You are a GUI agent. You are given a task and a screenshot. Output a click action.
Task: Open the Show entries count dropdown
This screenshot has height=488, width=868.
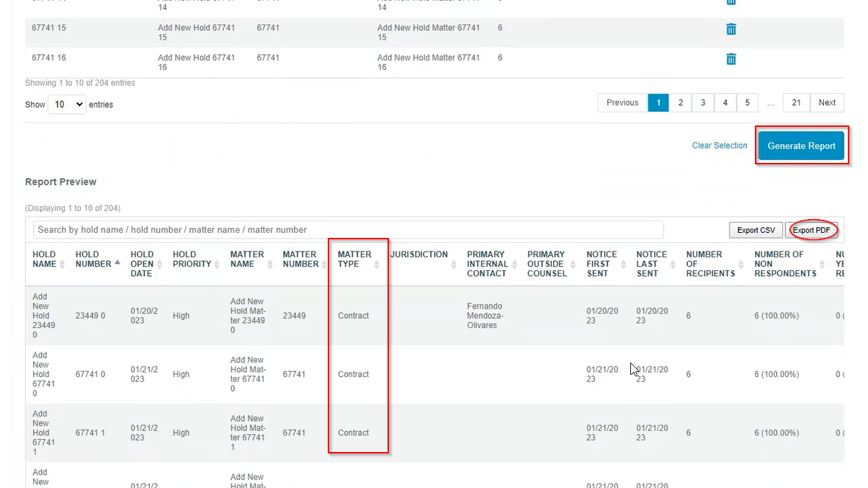pos(67,105)
